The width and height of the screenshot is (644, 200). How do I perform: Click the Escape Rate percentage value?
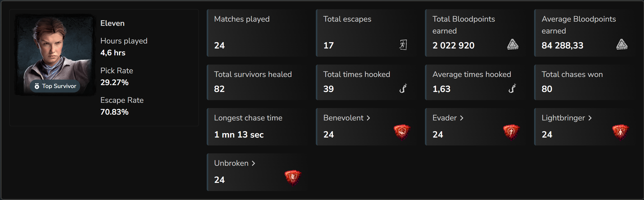[x=114, y=112]
